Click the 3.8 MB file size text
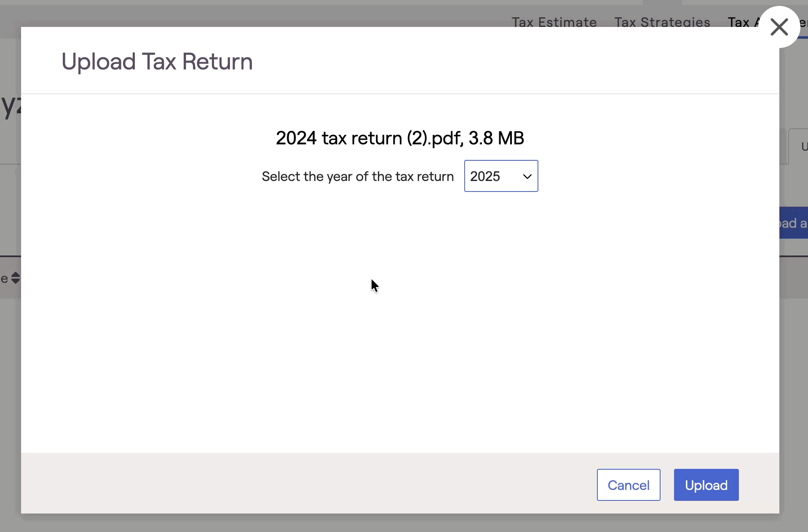The width and height of the screenshot is (808, 532). point(496,138)
